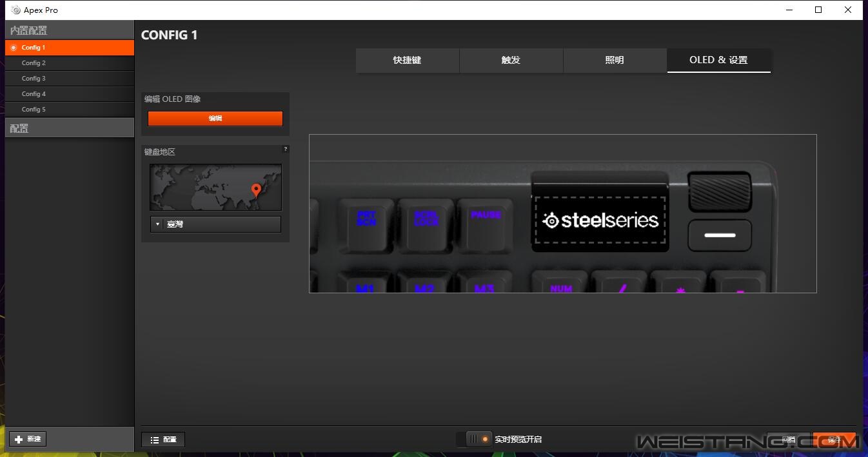Select the OLED & 设置 tab
Screen dimensions: 868x457
click(718, 60)
